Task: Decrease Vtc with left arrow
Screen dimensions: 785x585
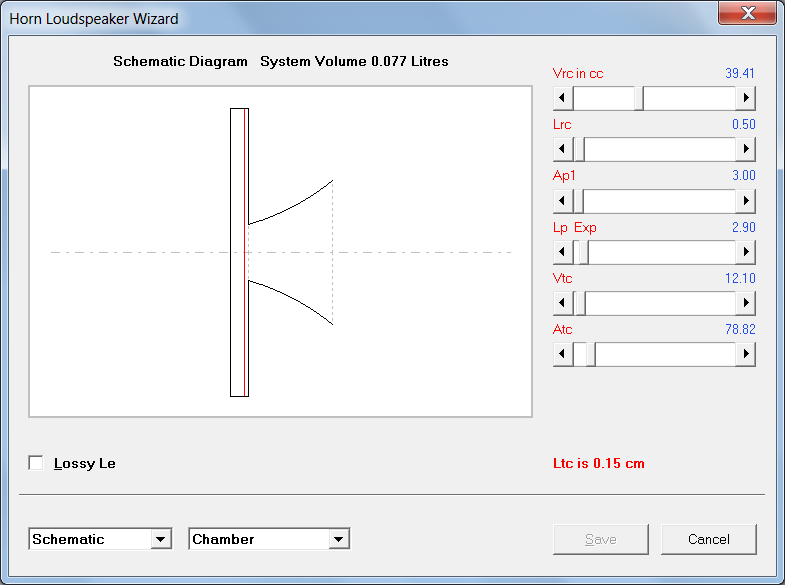Action: [563, 303]
